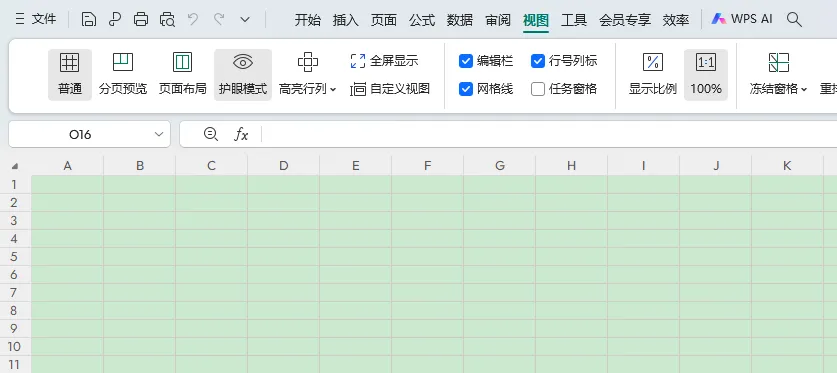Image resolution: width=837 pixels, height=373 pixels.
Task: Switch to the 审阅 tab
Action: [x=498, y=20]
